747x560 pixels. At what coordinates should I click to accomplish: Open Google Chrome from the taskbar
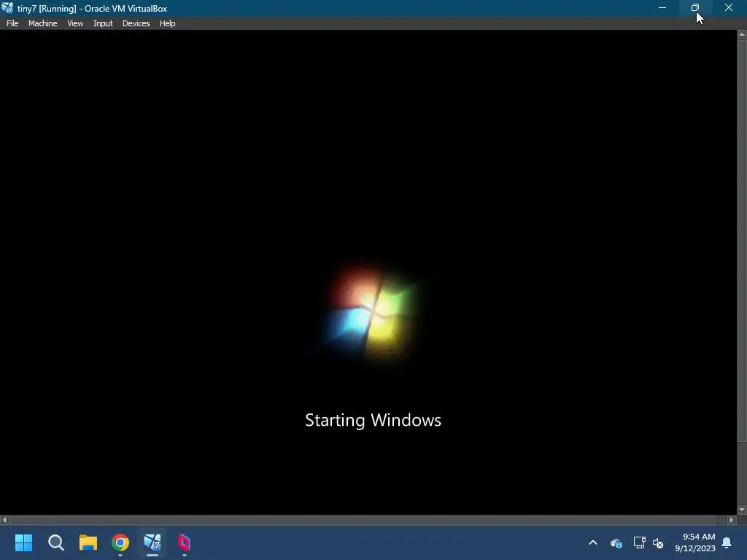pyautogui.click(x=120, y=542)
